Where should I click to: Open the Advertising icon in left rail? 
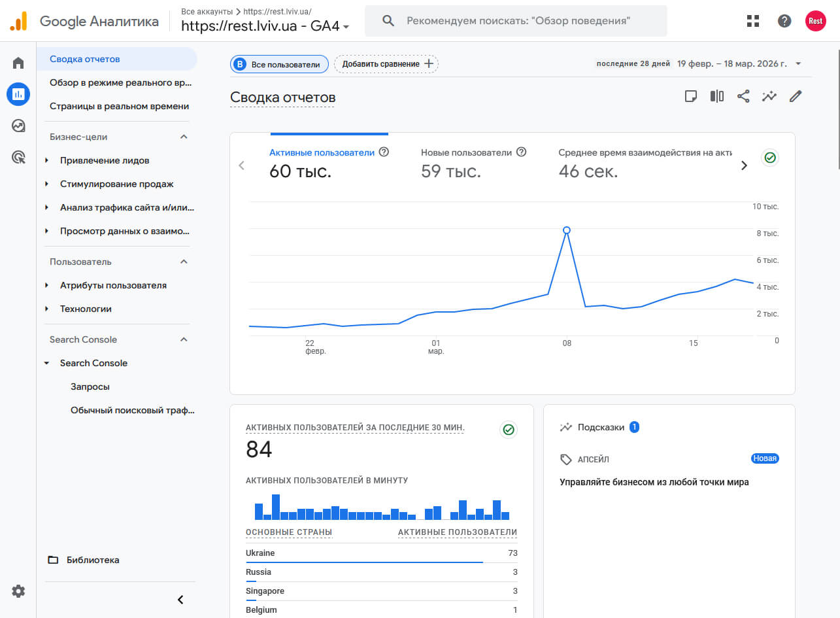point(18,157)
